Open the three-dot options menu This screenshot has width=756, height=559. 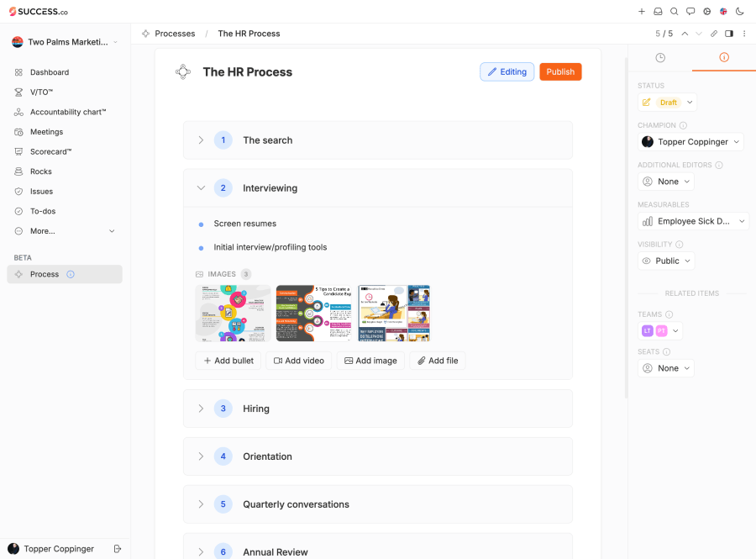click(x=744, y=34)
